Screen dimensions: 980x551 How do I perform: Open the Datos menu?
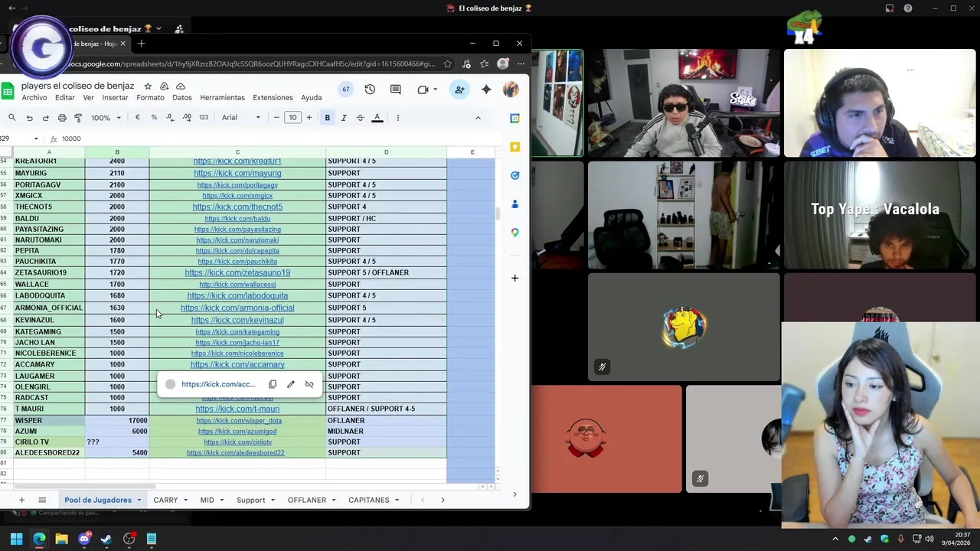(x=182, y=98)
